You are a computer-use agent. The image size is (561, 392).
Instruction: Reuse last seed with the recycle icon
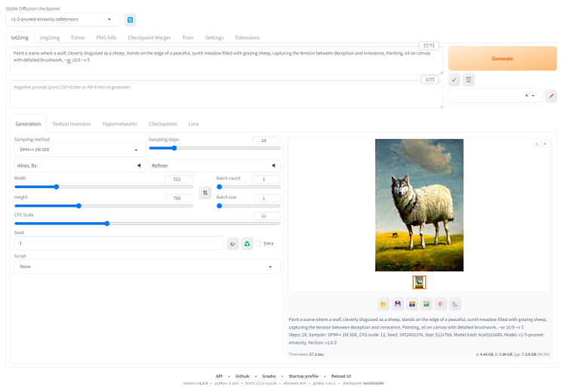(247, 243)
